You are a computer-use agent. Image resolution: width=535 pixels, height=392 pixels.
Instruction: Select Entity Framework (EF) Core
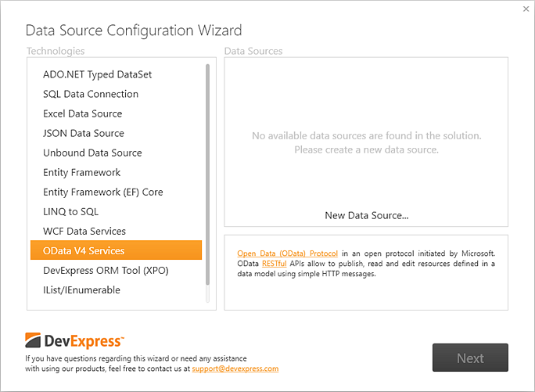102,192
